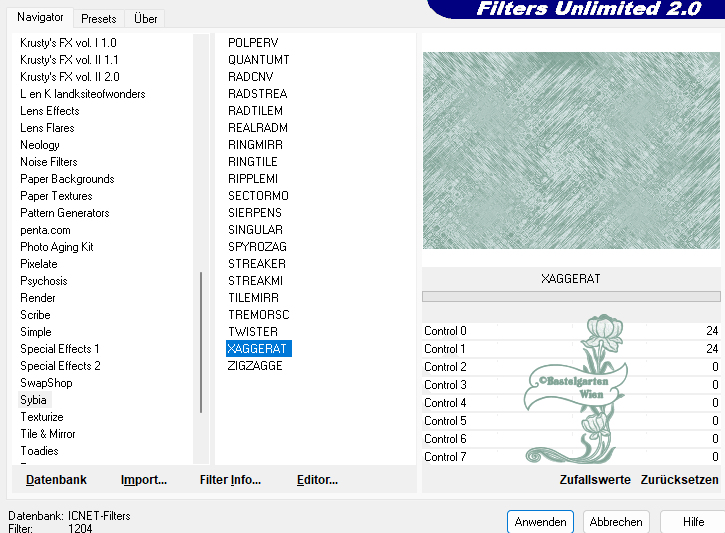
Task: Open the Über tab
Action: click(145, 19)
